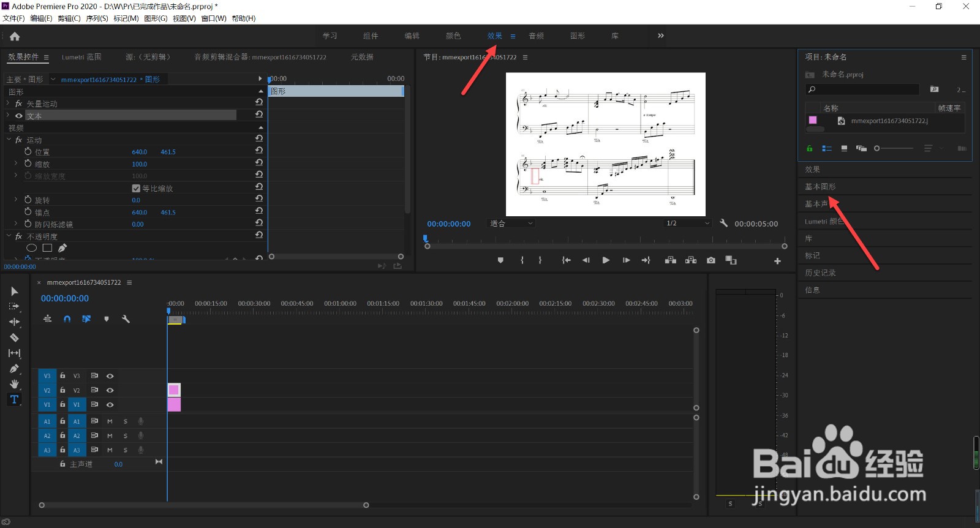
Task: Toggle visibility of track V2
Action: 110,390
